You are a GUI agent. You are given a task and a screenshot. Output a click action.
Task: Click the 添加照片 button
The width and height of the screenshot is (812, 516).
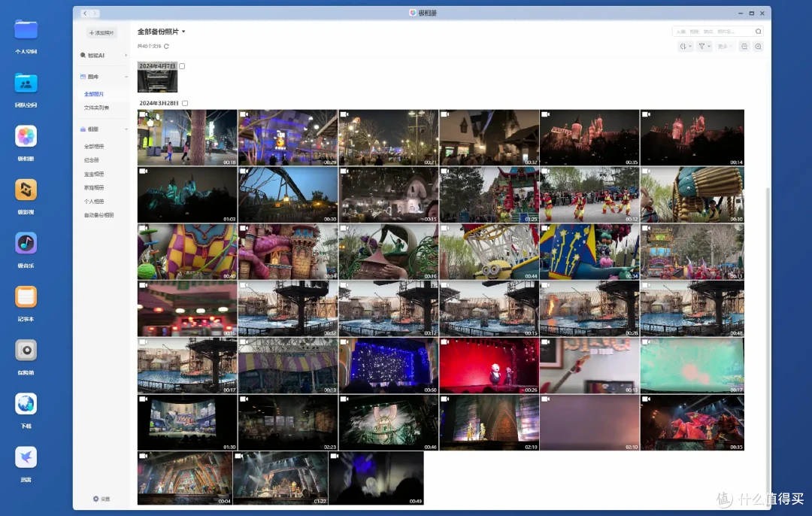point(101,32)
